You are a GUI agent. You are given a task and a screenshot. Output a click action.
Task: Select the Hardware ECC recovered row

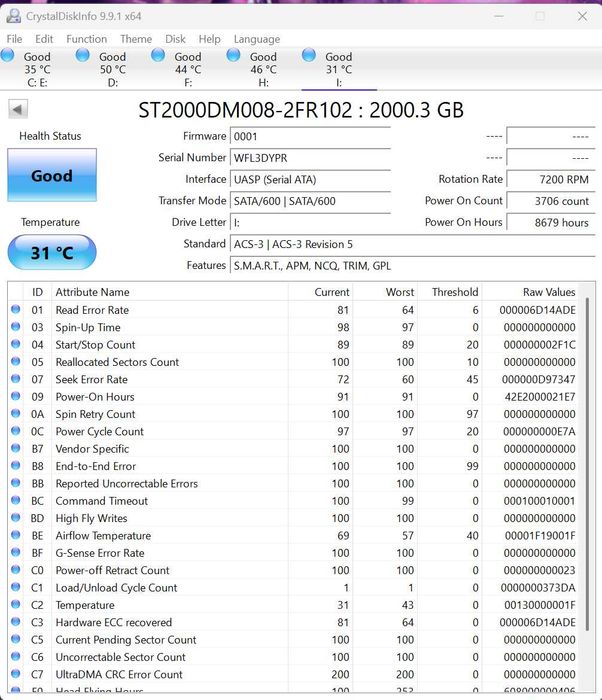click(294, 622)
